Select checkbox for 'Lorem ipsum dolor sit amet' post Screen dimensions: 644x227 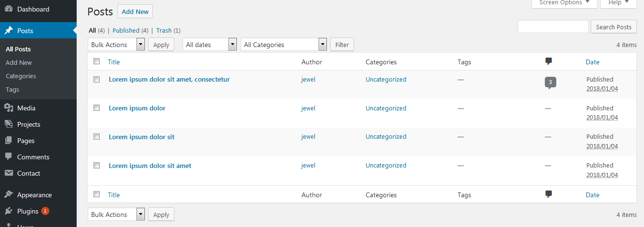[96, 166]
